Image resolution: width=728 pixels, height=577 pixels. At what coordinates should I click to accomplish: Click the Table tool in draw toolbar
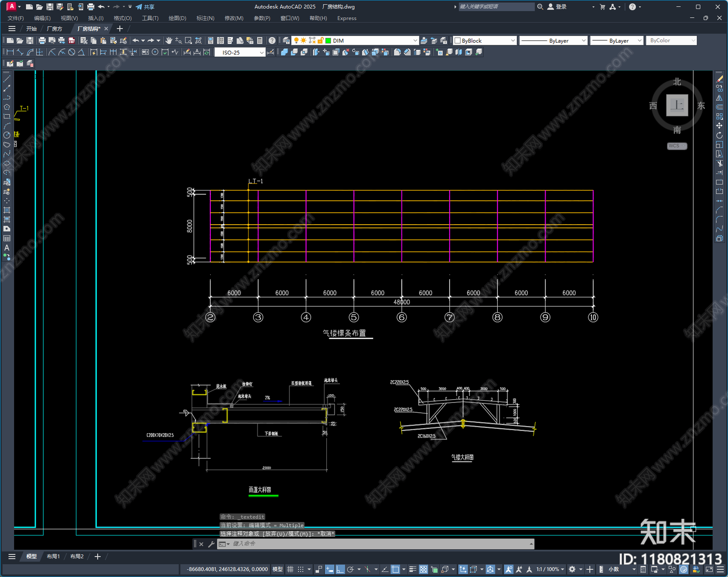pyautogui.click(x=7, y=238)
